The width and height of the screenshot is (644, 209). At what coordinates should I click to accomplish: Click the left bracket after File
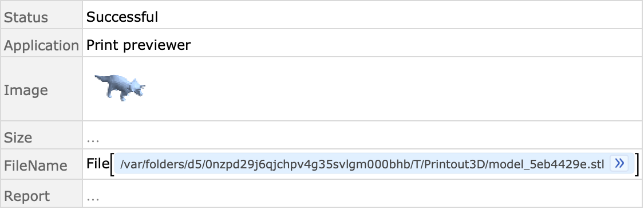[111, 164]
